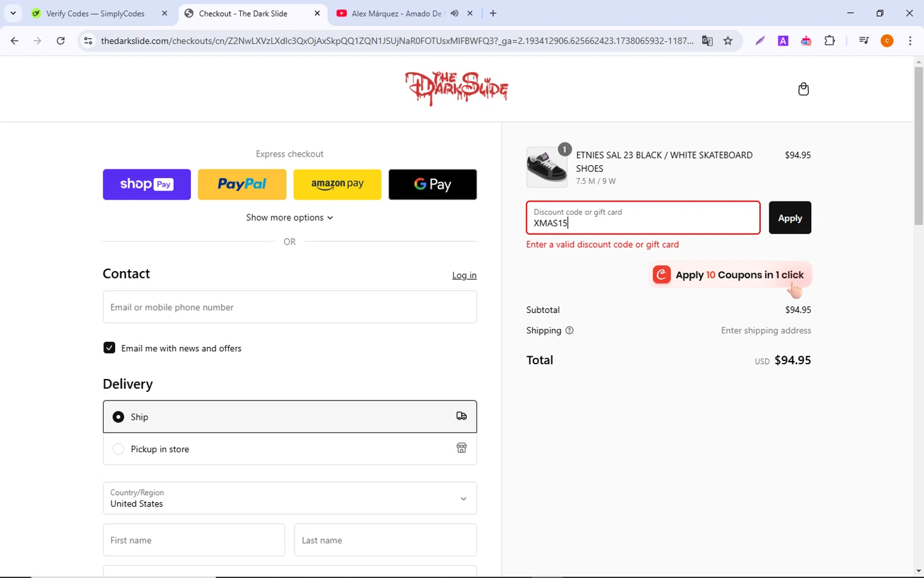This screenshot has height=578, width=924.
Task: Close the Verify Codes SimplyCodes tab
Action: point(164,13)
